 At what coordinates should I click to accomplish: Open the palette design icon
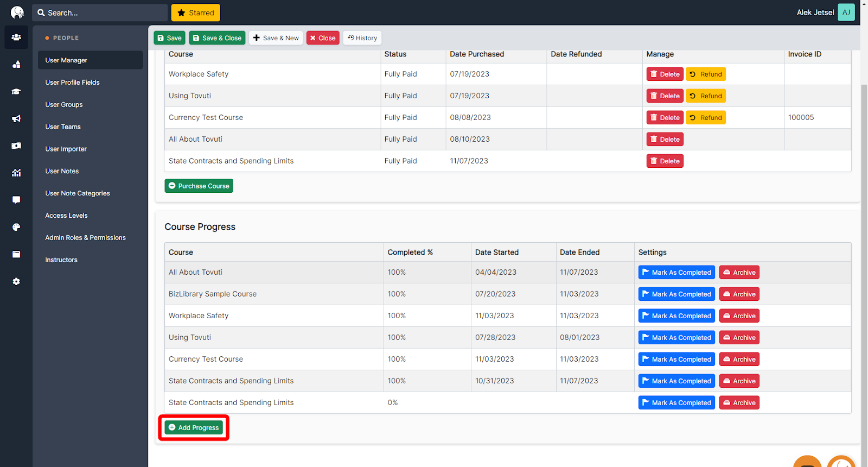(x=16, y=227)
